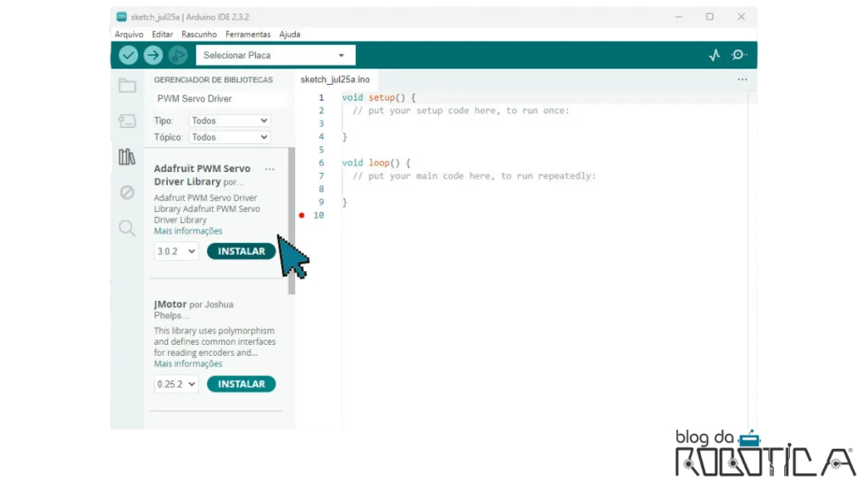The image size is (868, 488).
Task: Click the Upload arrow button
Action: 153,55
